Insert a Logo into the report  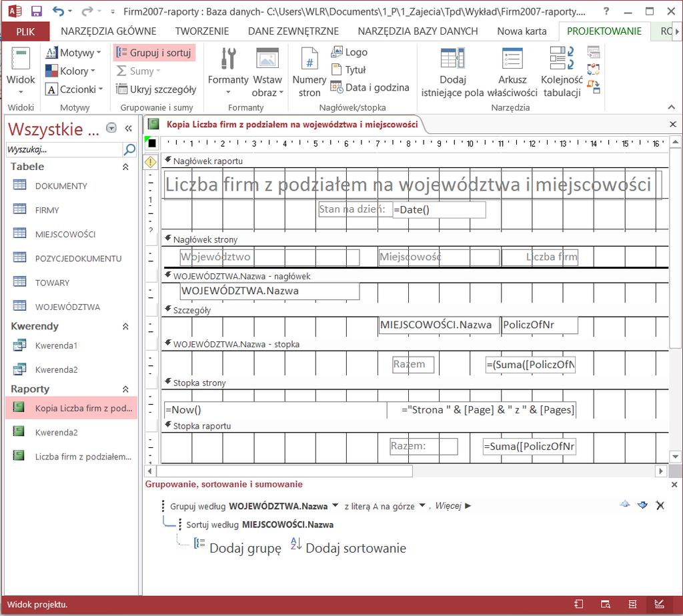tap(349, 52)
